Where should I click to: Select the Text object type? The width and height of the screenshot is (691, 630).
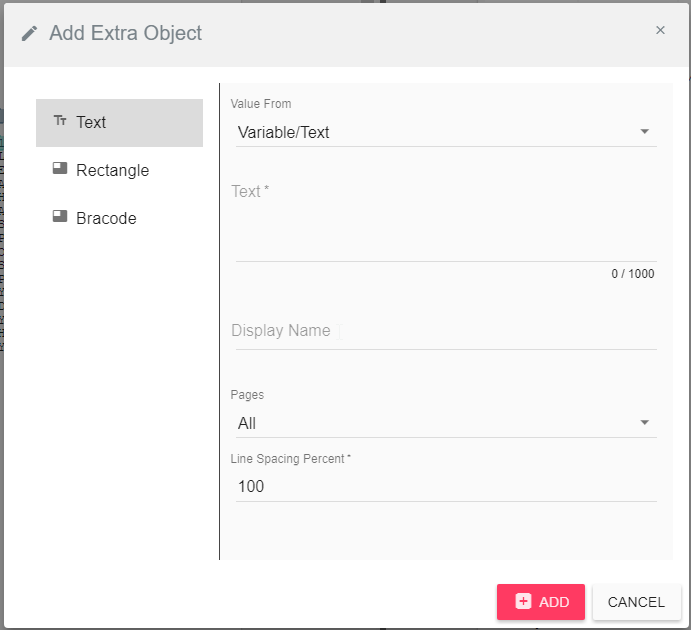[119, 123]
